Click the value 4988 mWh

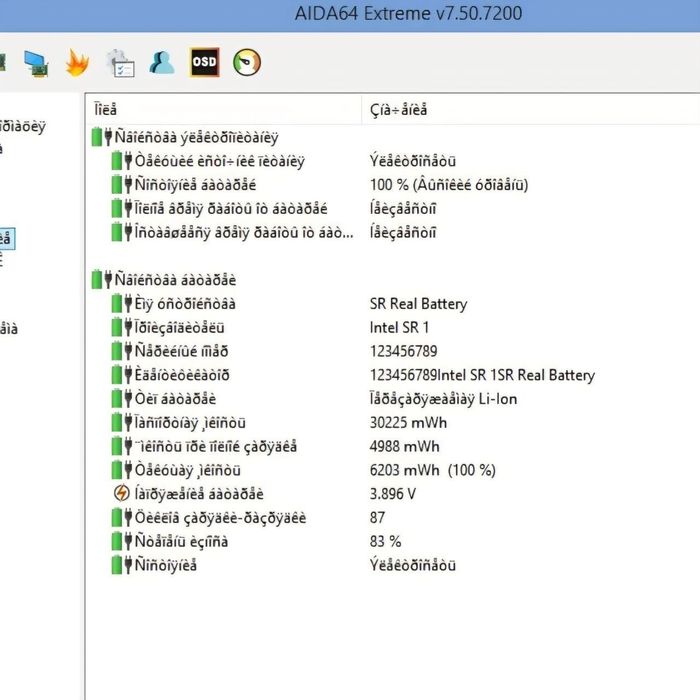404,446
